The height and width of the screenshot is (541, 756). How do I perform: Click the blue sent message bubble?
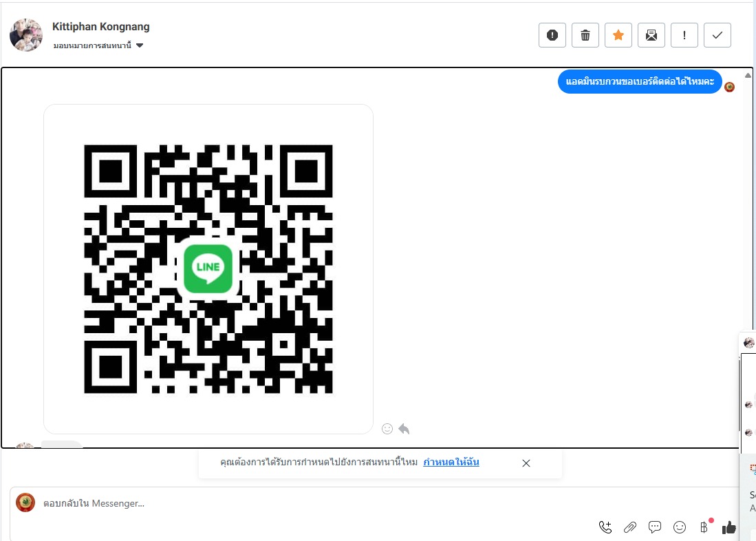(639, 81)
